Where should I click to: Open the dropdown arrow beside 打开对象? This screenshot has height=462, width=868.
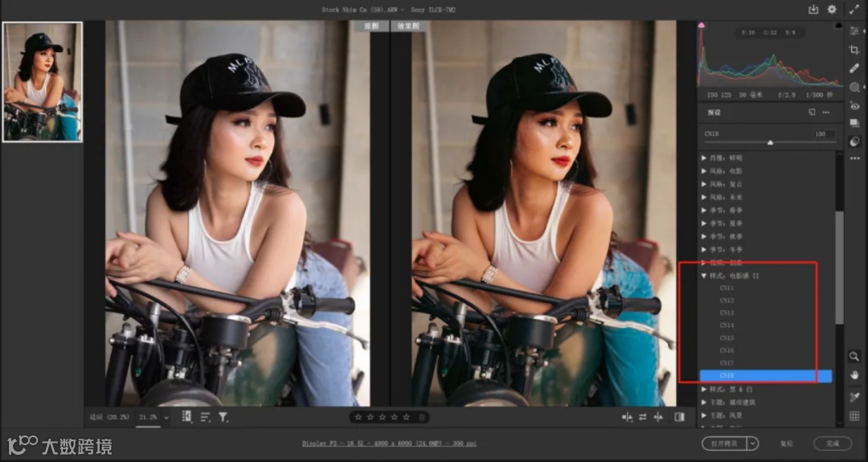pyautogui.click(x=751, y=444)
